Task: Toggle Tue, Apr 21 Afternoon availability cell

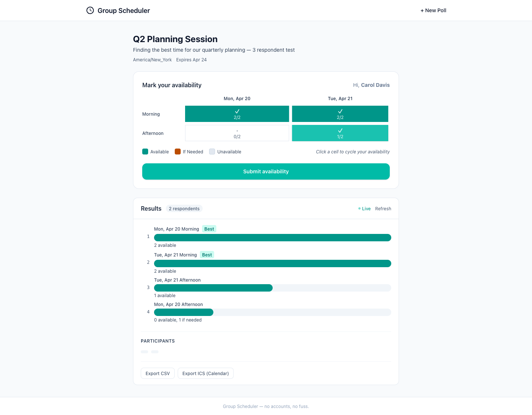Action: [340, 133]
